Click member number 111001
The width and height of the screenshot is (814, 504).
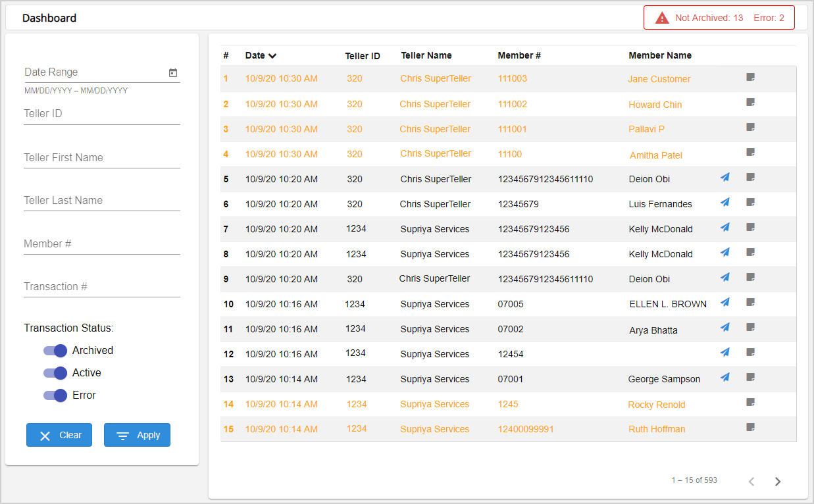[x=513, y=129]
